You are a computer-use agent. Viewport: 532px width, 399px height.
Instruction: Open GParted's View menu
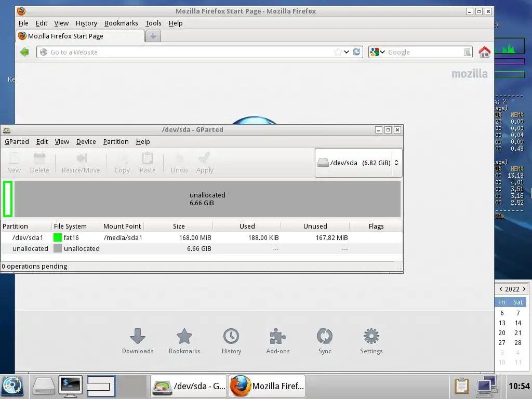(62, 141)
